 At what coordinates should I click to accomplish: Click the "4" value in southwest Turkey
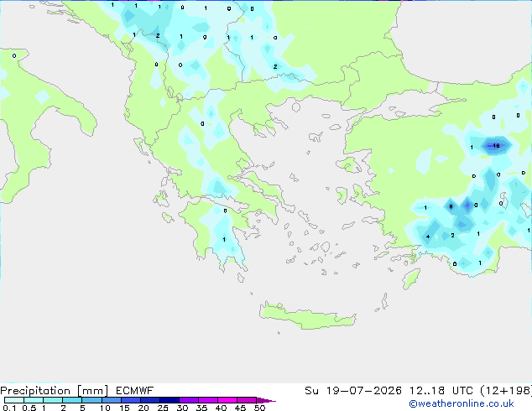pos(428,237)
